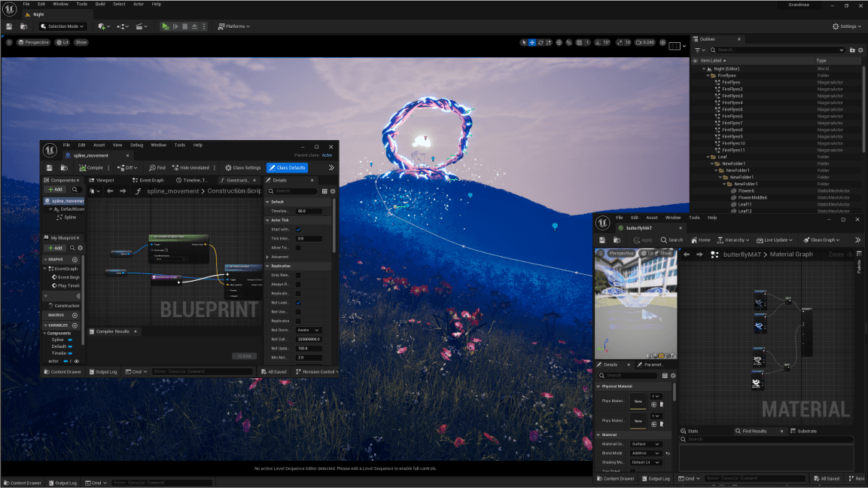Open the Net Dormancy Awake dropdown
868x488 pixels.
pyautogui.click(x=309, y=330)
